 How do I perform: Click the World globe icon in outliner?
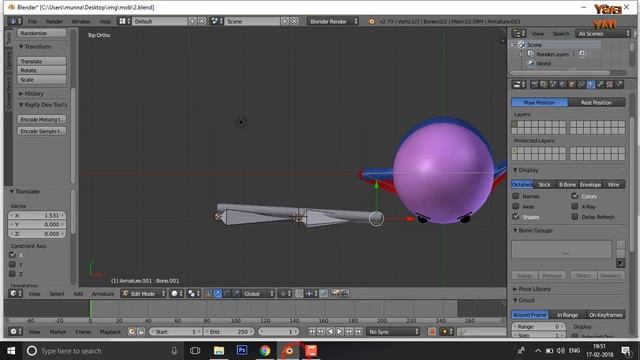(x=531, y=64)
